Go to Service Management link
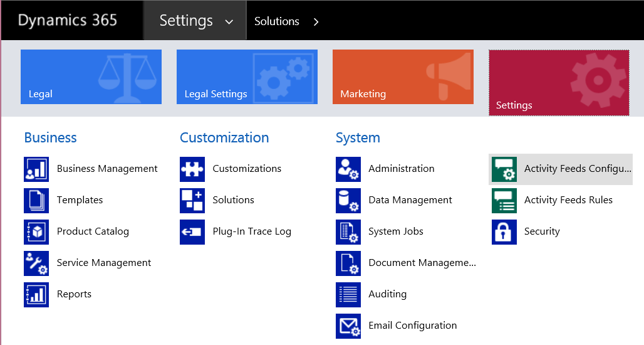Screen dimensions: 644x345 tap(104, 263)
